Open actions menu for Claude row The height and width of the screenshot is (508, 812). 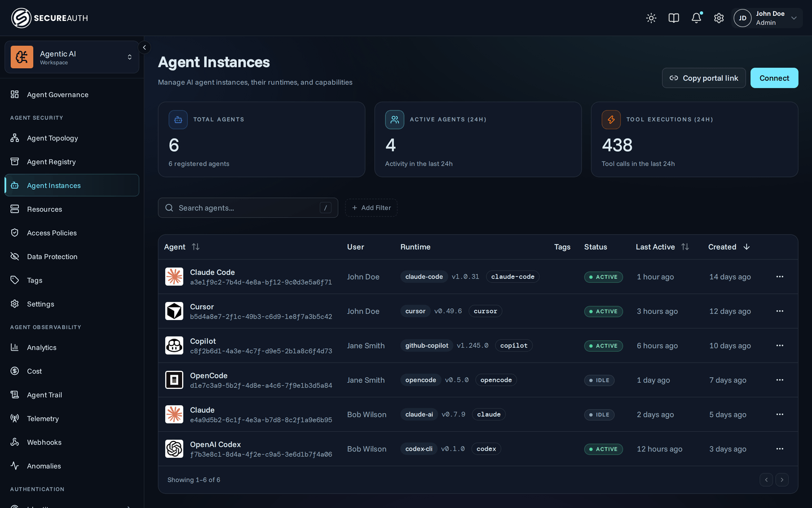tap(780, 414)
